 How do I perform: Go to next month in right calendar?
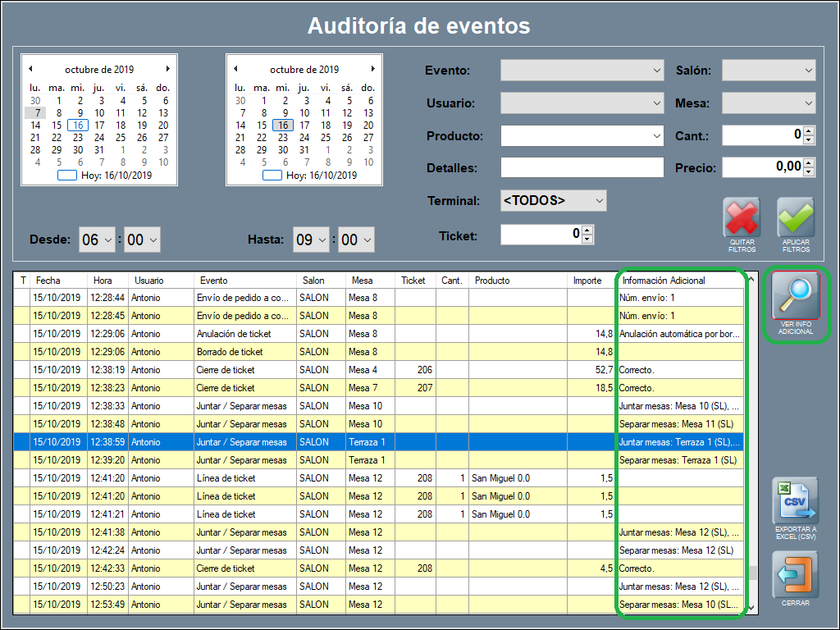coord(373,69)
